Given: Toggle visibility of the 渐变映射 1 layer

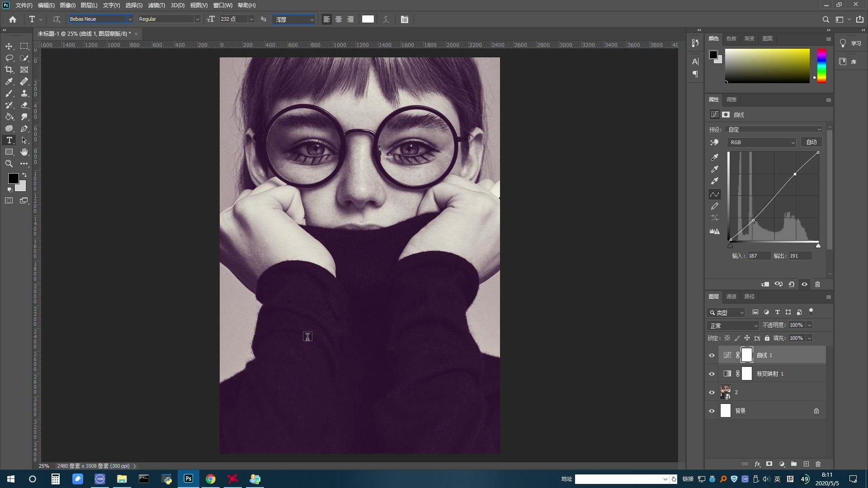Looking at the screenshot, I should [712, 374].
